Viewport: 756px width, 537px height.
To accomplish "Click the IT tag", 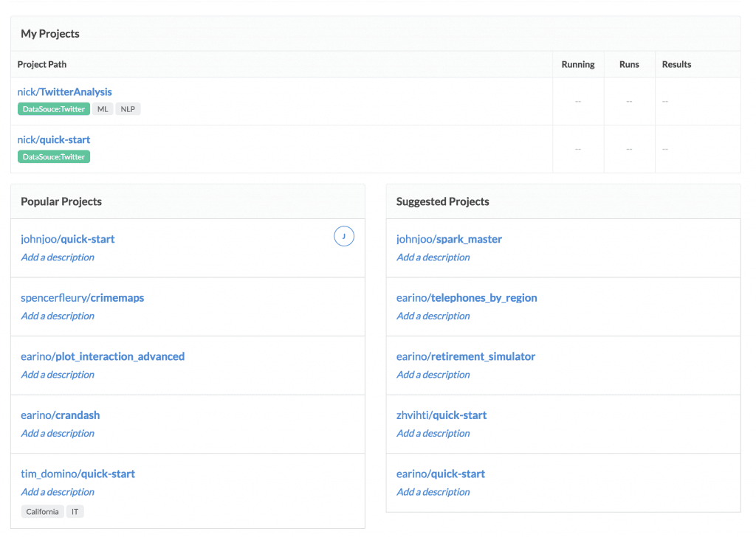I will click(x=75, y=511).
